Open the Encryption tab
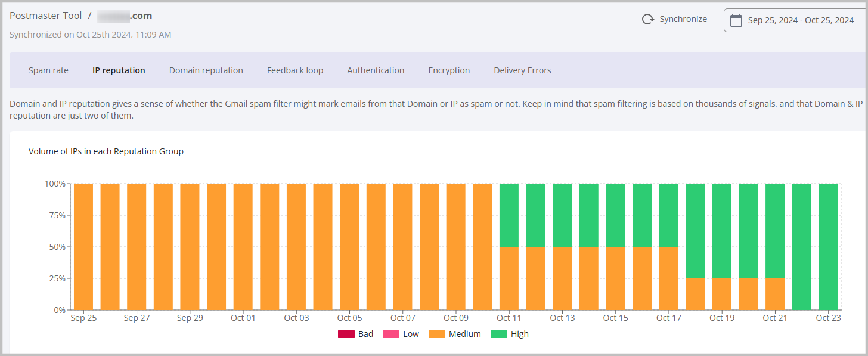This screenshot has width=868, height=356. [449, 70]
